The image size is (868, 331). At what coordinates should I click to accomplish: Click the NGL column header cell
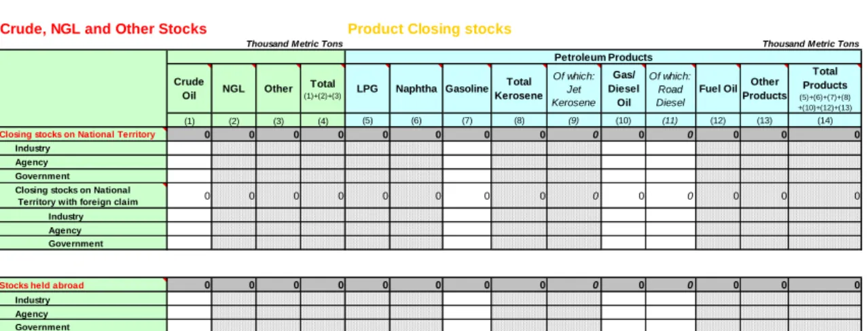tap(234, 88)
